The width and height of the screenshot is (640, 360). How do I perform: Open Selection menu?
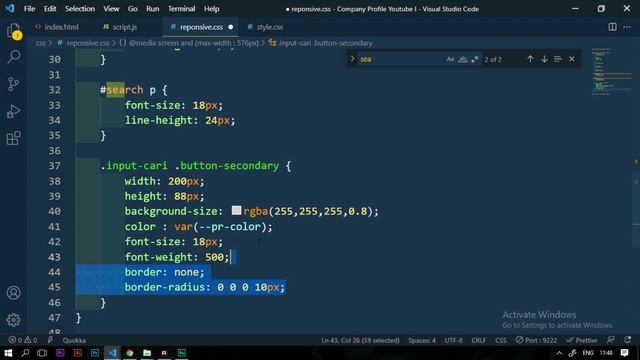click(x=80, y=9)
